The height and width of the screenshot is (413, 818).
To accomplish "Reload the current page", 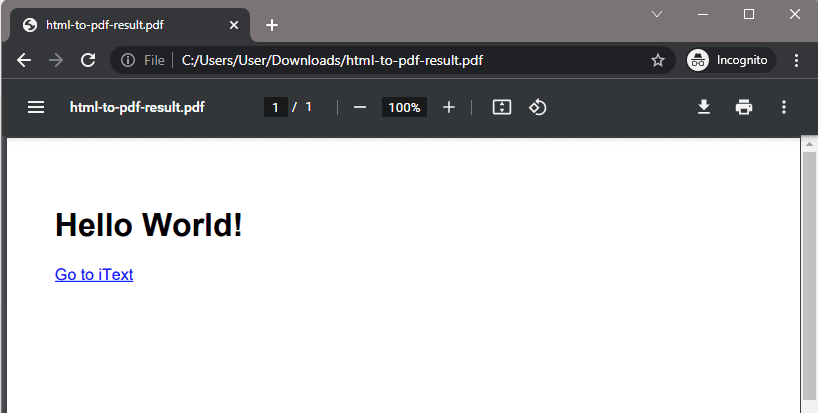I will click(87, 60).
